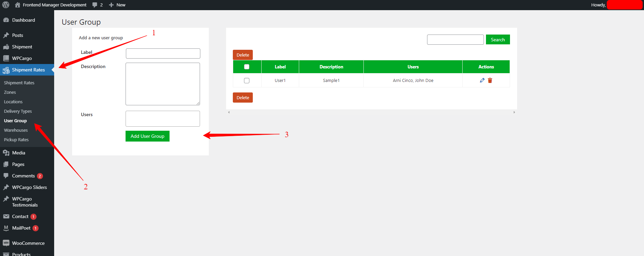Open the Zones submenu item
The width and height of the screenshot is (644, 256).
click(10, 92)
